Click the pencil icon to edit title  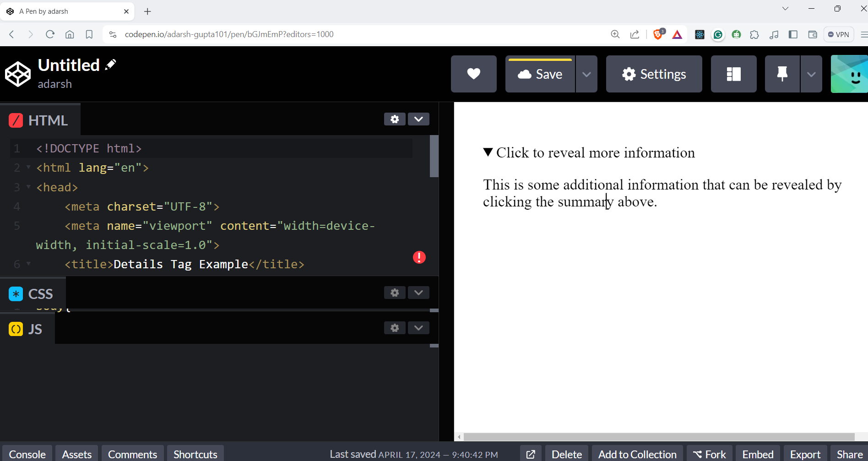coord(110,65)
